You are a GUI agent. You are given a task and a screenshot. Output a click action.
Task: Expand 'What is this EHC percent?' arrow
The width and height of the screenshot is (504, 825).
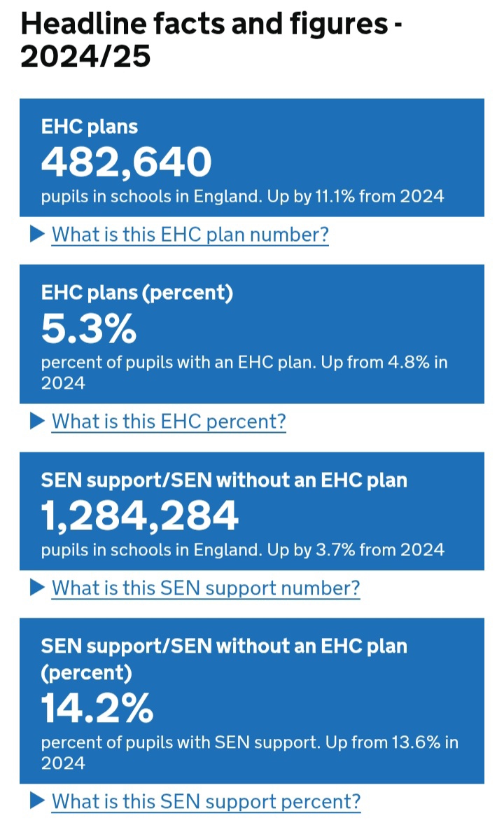tap(38, 422)
